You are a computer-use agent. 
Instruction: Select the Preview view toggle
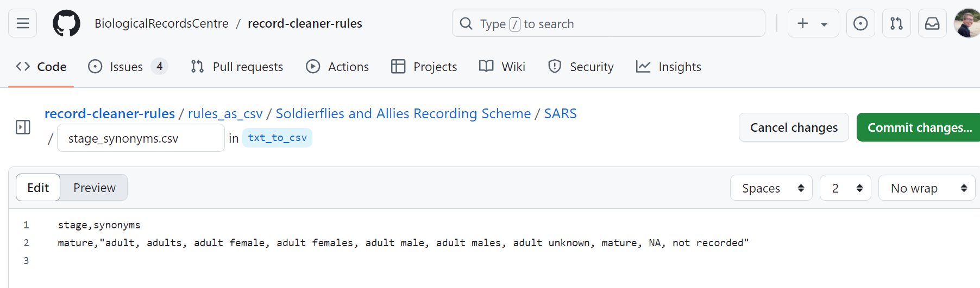(x=95, y=188)
